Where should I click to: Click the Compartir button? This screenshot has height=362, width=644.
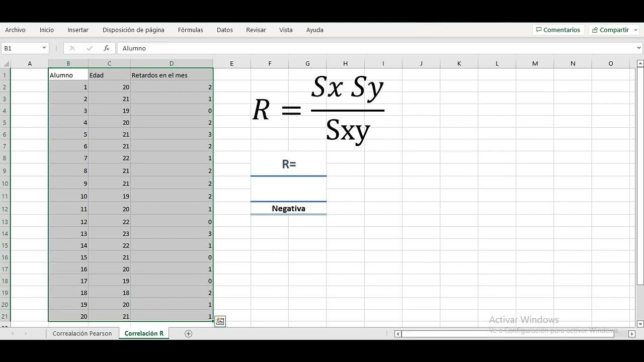click(610, 30)
